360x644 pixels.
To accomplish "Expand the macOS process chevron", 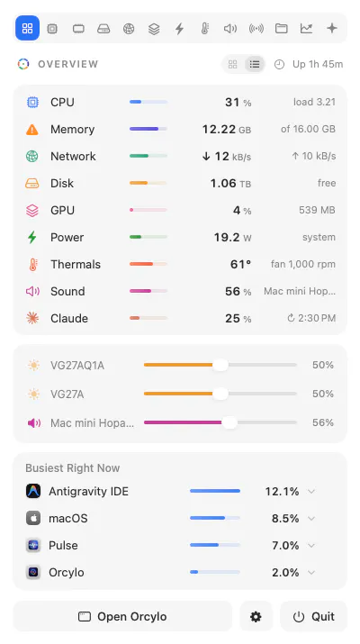I will (x=311, y=518).
